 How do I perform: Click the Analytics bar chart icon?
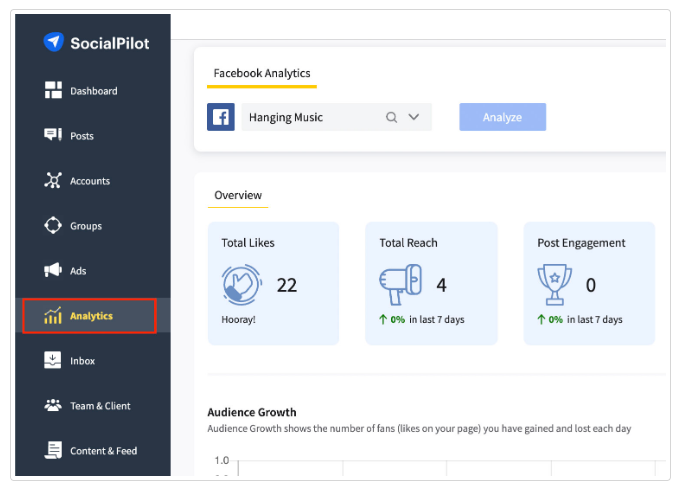pyautogui.click(x=53, y=315)
